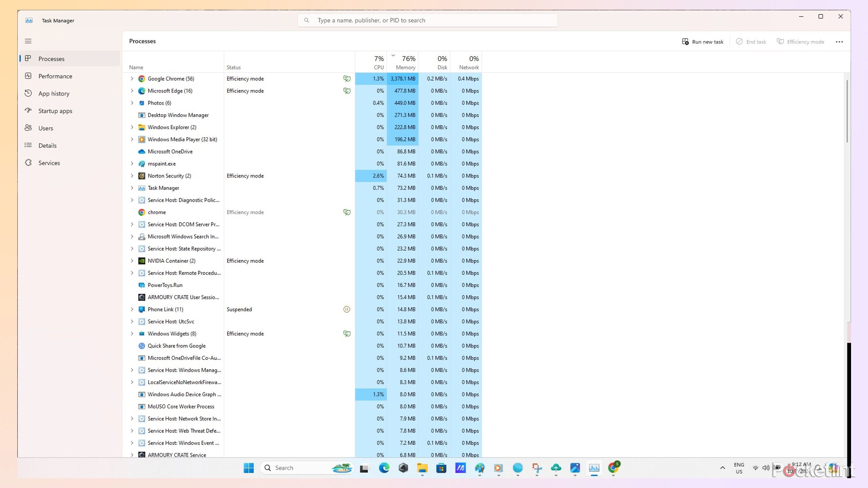Expand the Windows Explorer process group
Image resolution: width=868 pixels, height=488 pixels.
[132, 127]
